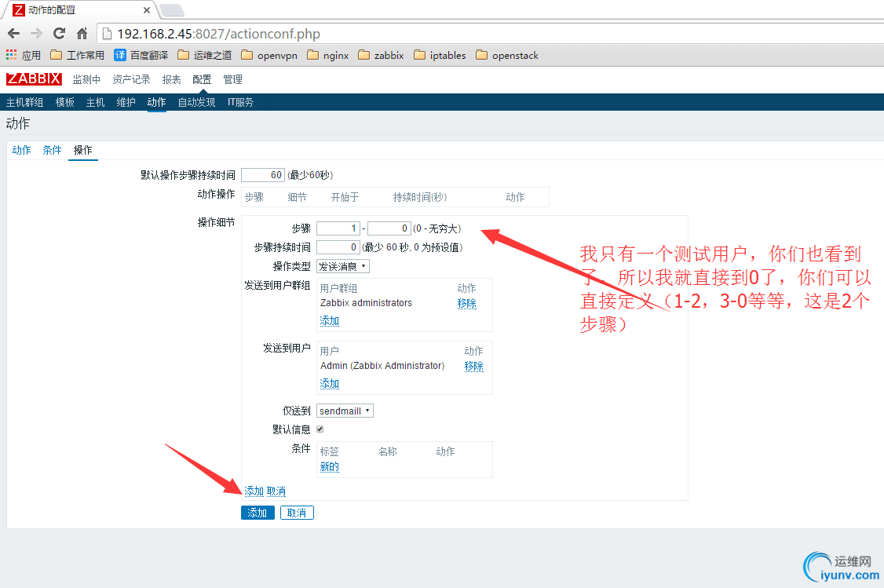Click the browser forward arrow
The height and width of the screenshot is (588, 884).
37,34
